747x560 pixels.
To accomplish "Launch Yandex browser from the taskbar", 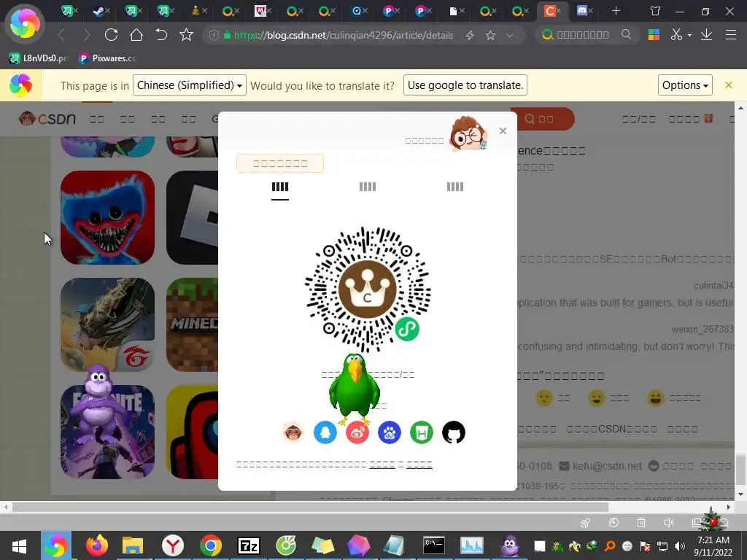I will coord(172,545).
